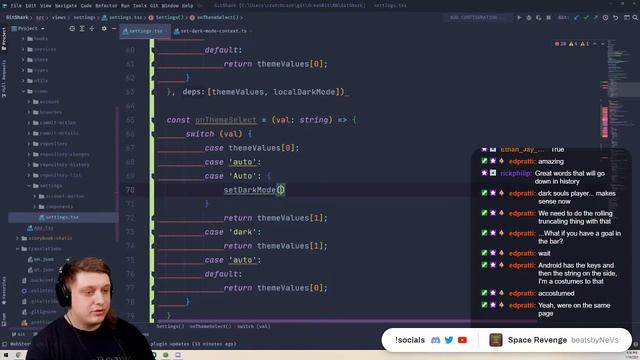Click the Git Rollback undo icon
The height and width of the screenshot is (360, 640).
point(616,18)
